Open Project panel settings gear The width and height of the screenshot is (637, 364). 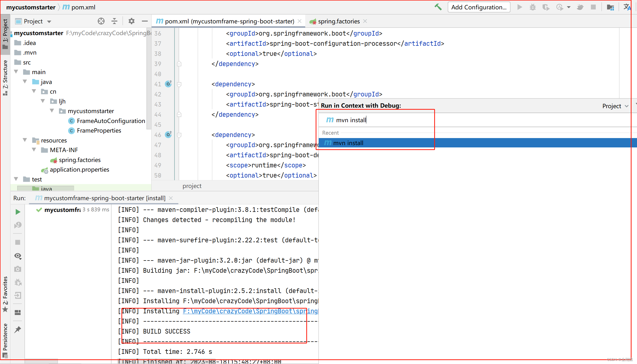click(132, 21)
